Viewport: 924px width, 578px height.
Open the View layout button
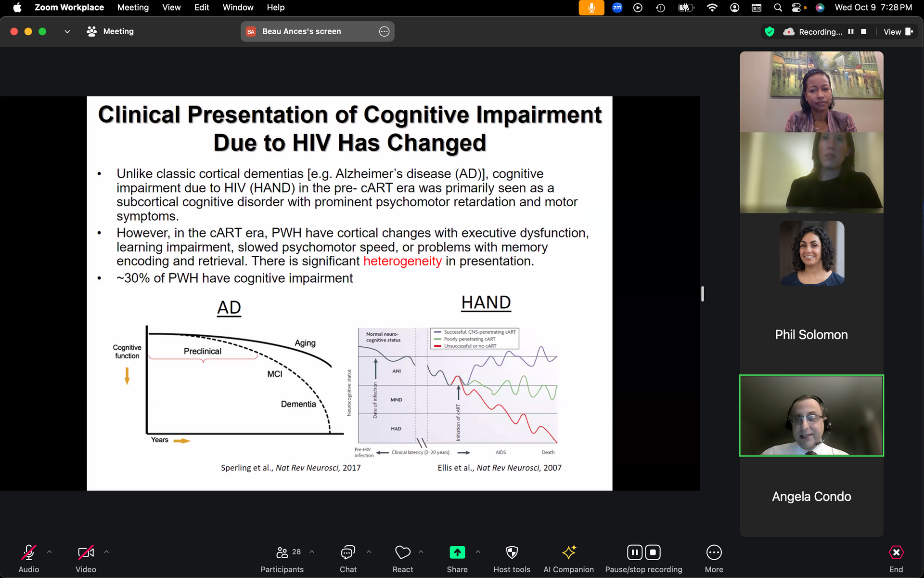coord(898,32)
